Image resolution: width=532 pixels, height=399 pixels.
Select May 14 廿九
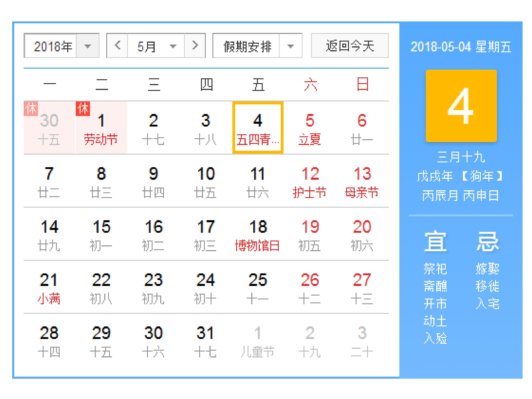click(x=49, y=234)
